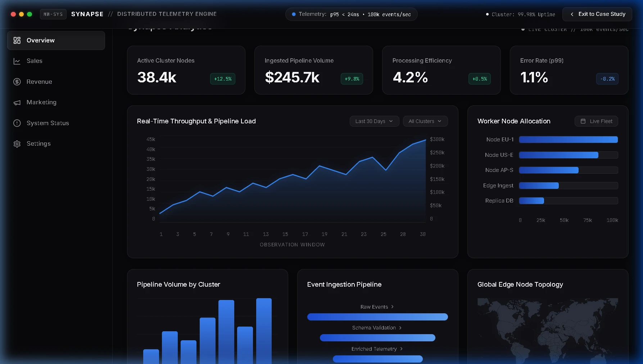The image size is (643, 364).
Task: Click the Marketing megaphone icon
Action: tap(17, 103)
